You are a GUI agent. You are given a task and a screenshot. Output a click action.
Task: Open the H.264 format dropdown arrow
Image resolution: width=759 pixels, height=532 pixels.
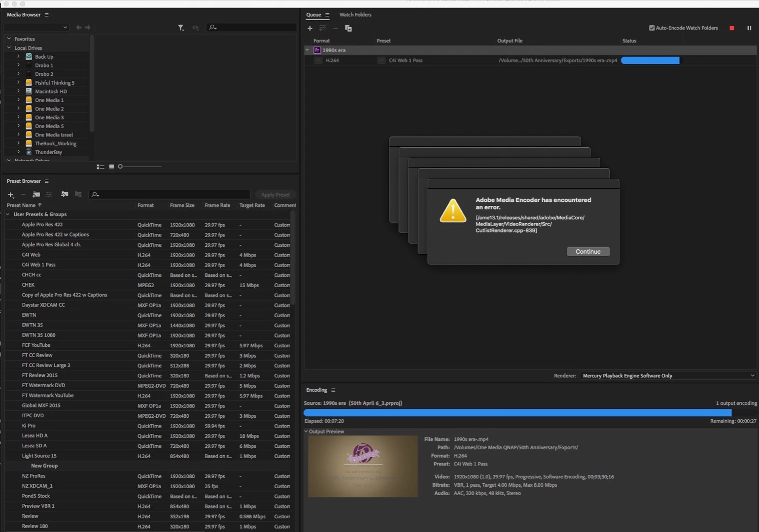[318, 61]
